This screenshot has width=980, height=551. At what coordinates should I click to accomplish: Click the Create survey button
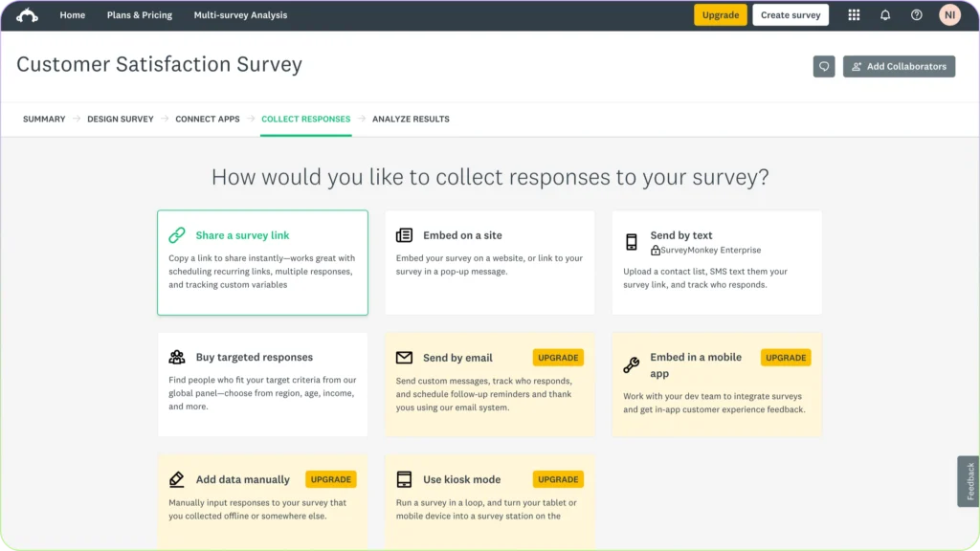tap(791, 14)
